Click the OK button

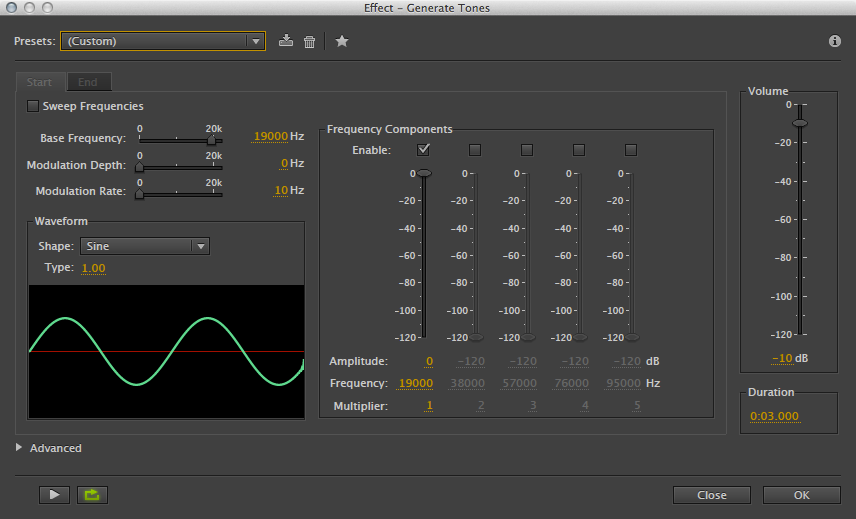point(801,495)
